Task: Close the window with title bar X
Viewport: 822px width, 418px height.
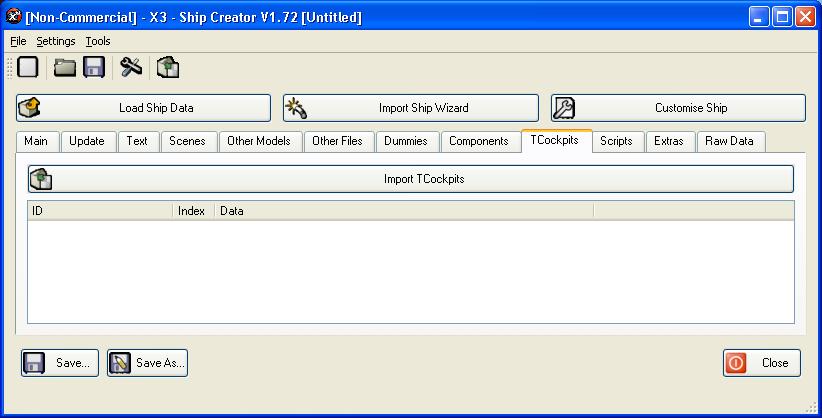Action: (805, 17)
